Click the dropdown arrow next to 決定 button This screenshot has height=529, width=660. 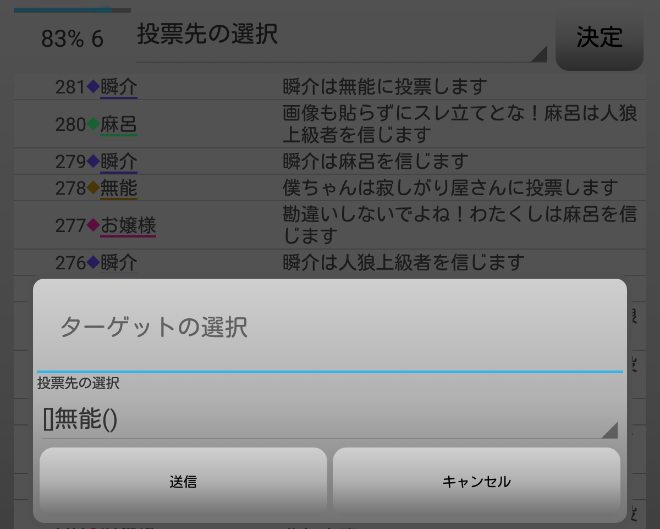coord(539,54)
